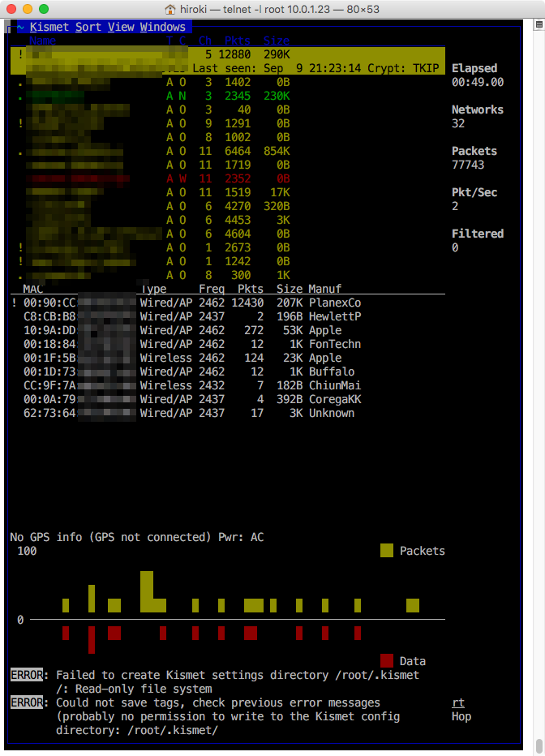
Task: Click the Filtered label
Action: point(478,234)
